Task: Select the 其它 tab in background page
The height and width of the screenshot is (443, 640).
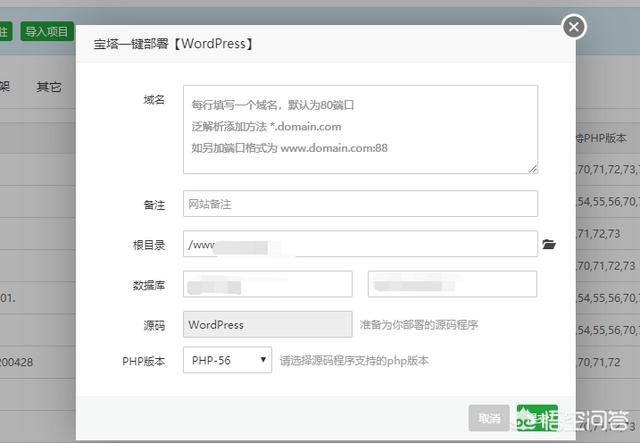Action: tap(49, 87)
